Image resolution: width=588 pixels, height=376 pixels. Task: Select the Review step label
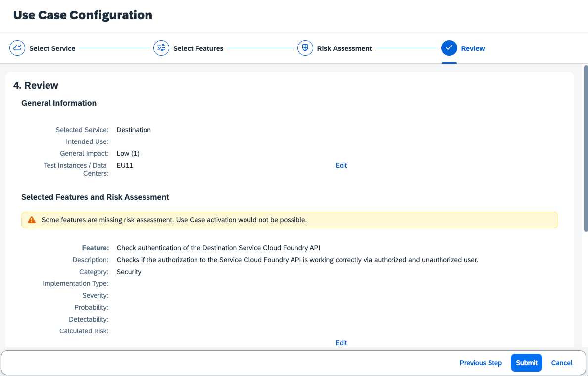point(474,48)
